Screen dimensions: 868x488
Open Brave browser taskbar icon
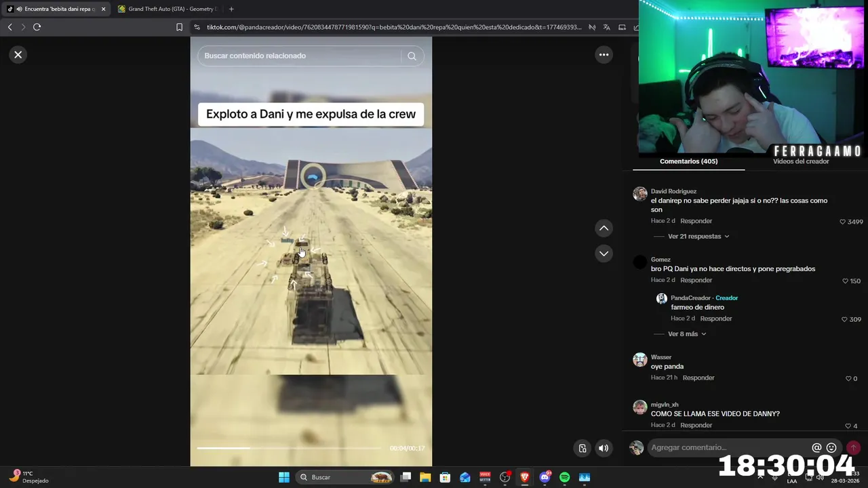coord(524,477)
